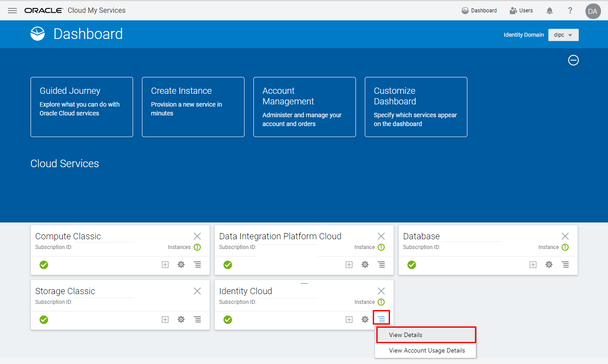Click plus icon on Data Integration Platform Cloud

click(349, 264)
